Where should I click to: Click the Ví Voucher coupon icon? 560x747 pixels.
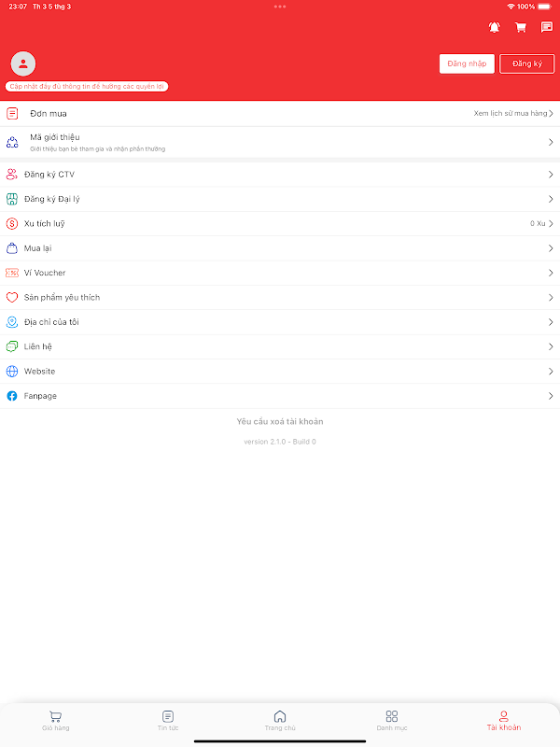[x=12, y=273]
